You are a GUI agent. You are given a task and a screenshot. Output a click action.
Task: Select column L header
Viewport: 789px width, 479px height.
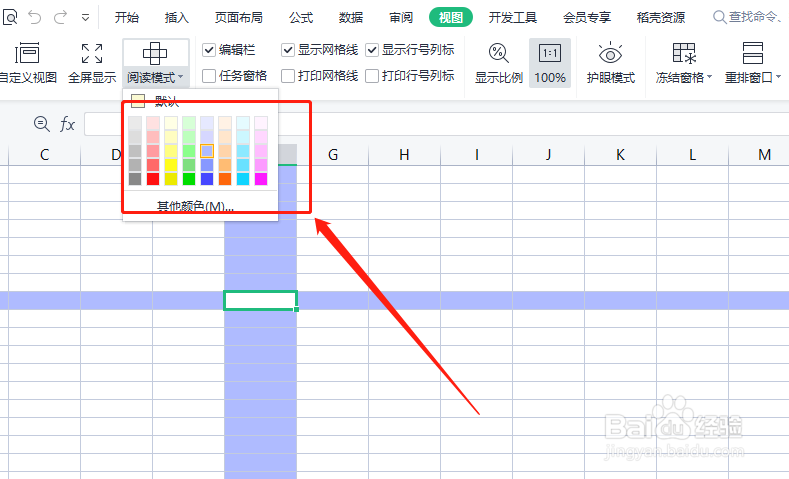(692, 155)
